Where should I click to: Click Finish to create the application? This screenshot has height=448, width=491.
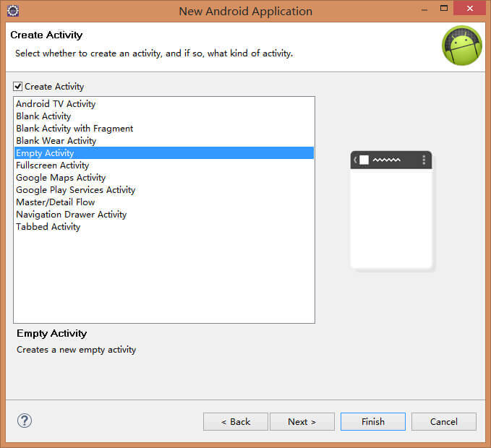click(x=373, y=422)
